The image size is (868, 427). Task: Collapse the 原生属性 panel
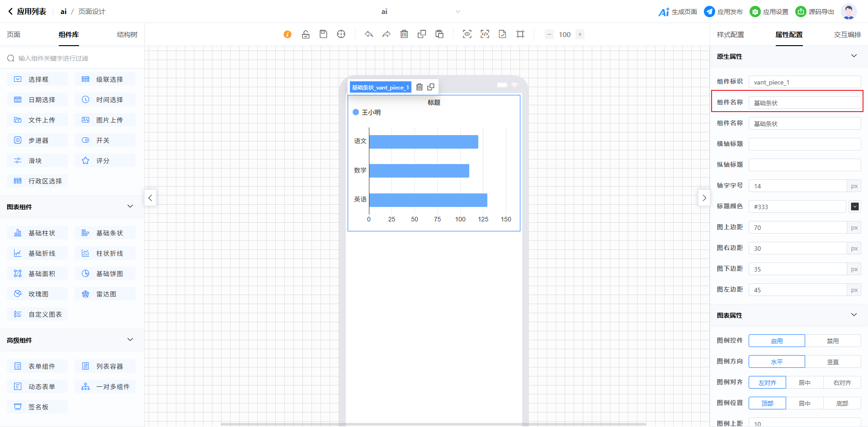[854, 56]
